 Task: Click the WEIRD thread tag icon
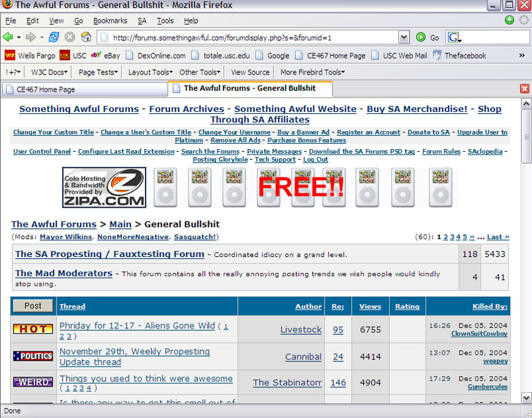[x=33, y=381]
